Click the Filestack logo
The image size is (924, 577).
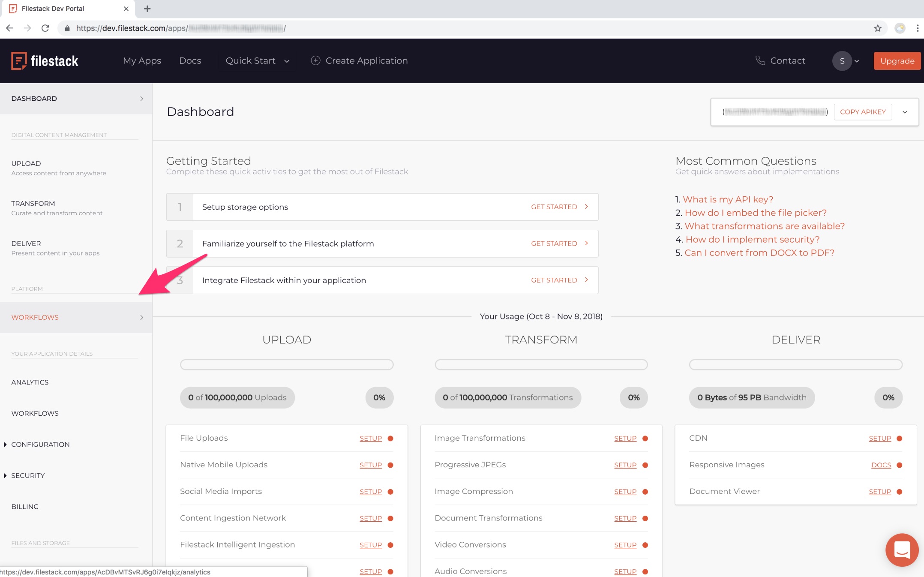pos(45,61)
